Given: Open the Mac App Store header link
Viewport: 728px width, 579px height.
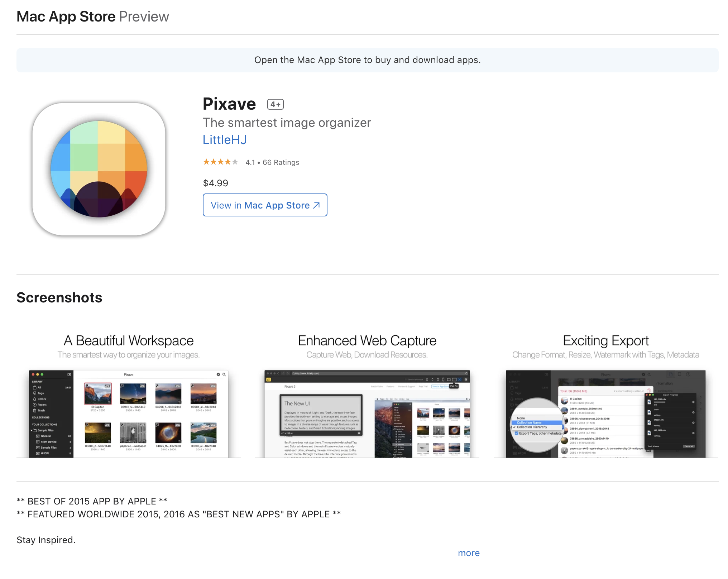Looking at the screenshot, I should coord(66,16).
